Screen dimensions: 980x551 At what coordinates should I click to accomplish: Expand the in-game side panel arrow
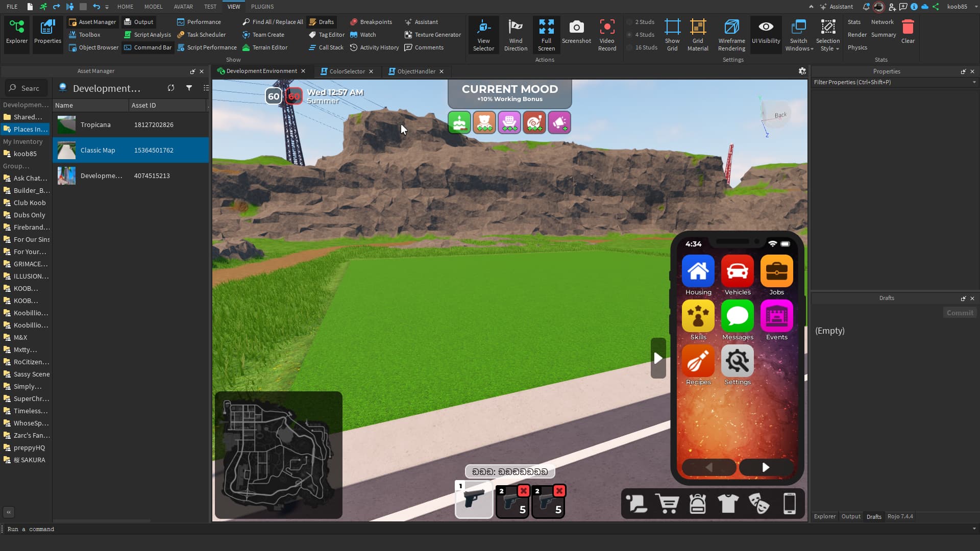click(x=658, y=358)
